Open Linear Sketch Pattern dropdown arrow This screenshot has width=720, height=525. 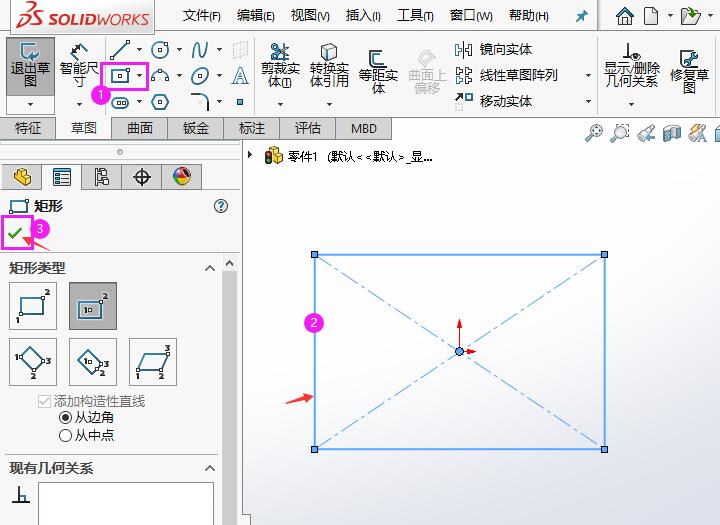(588, 75)
